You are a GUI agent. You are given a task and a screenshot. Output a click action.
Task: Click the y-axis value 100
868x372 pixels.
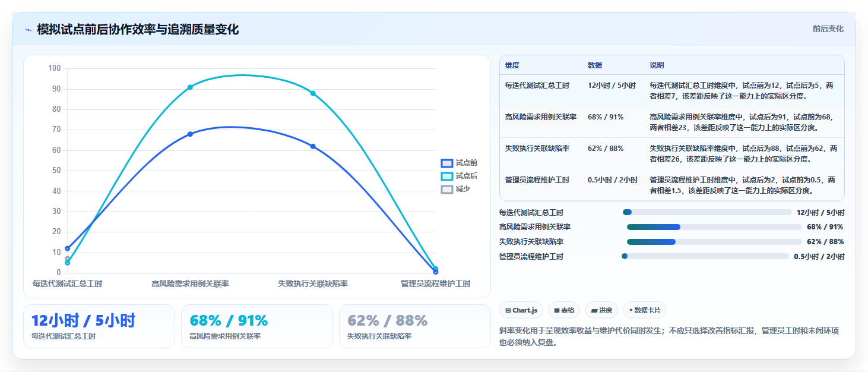pos(55,68)
